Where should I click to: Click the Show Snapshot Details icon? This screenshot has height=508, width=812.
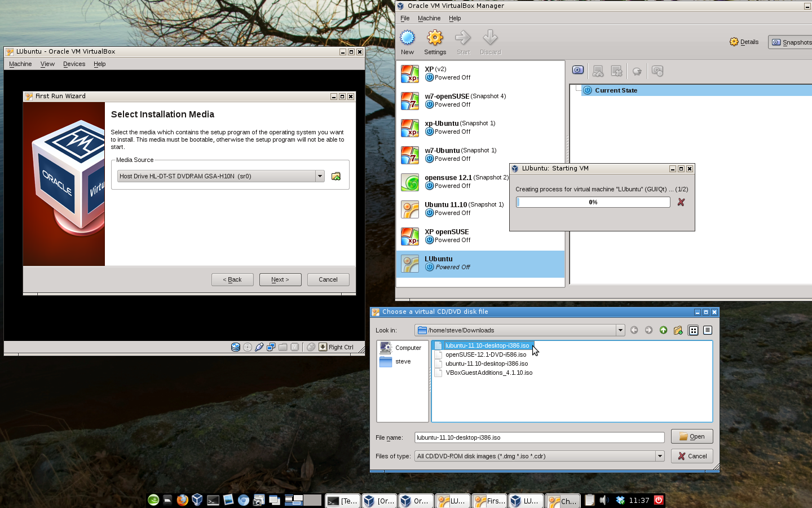click(657, 71)
